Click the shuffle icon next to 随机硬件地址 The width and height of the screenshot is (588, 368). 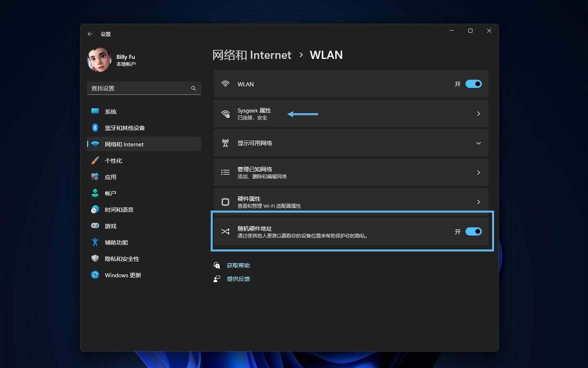(225, 231)
